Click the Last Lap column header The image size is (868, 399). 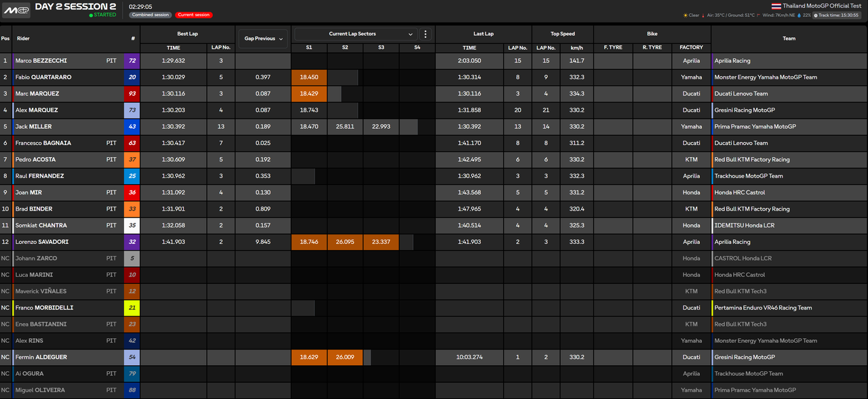(x=484, y=34)
